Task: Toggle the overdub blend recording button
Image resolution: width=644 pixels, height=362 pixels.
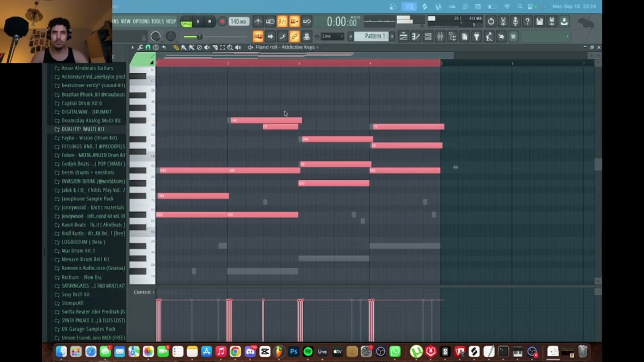Action: (294, 21)
